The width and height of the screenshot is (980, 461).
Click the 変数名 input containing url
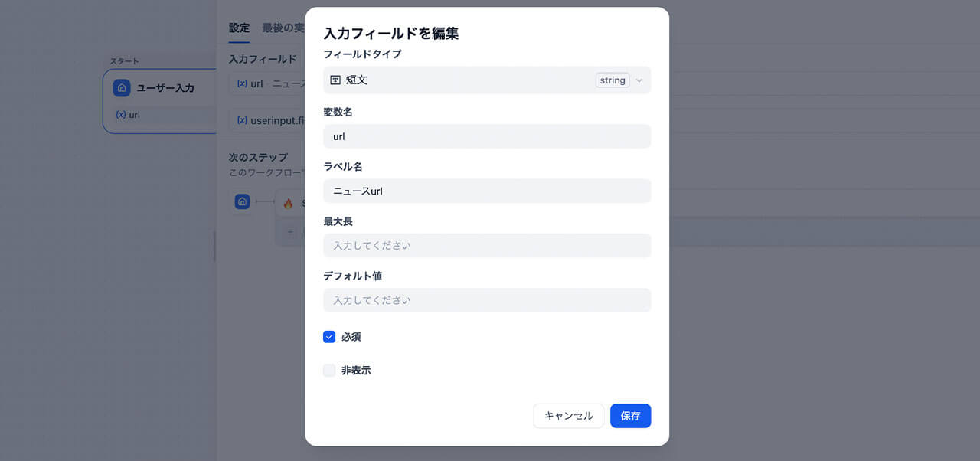[x=487, y=136]
